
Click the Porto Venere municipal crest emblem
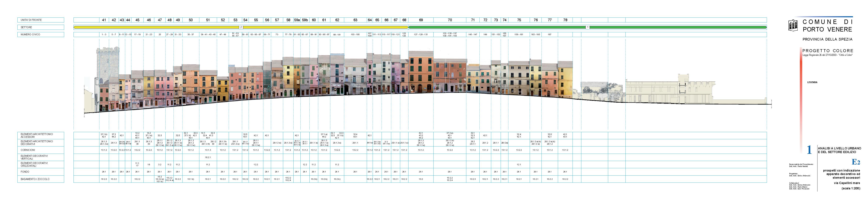coord(793,25)
